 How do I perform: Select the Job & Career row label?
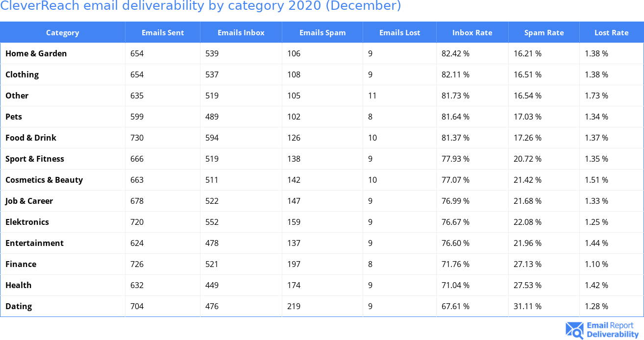click(29, 201)
